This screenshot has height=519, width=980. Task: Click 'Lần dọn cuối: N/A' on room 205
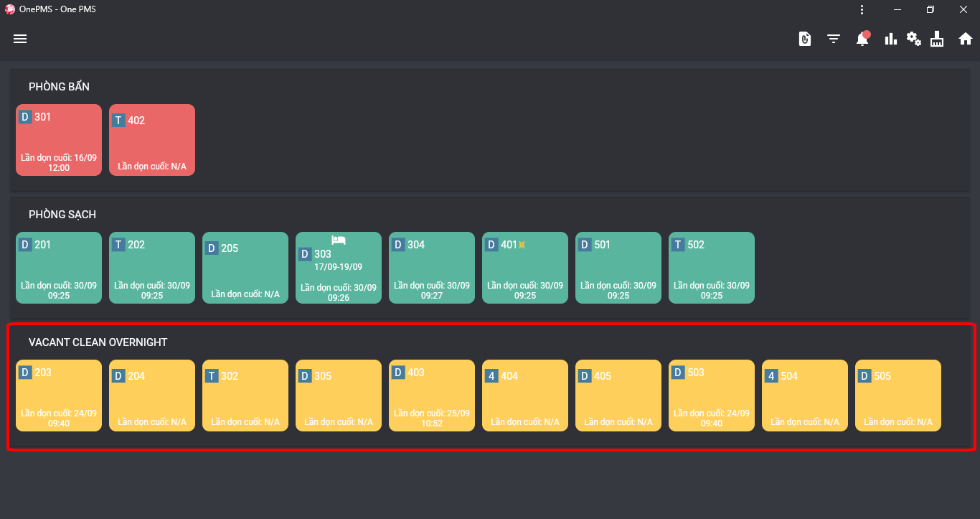pyautogui.click(x=245, y=294)
